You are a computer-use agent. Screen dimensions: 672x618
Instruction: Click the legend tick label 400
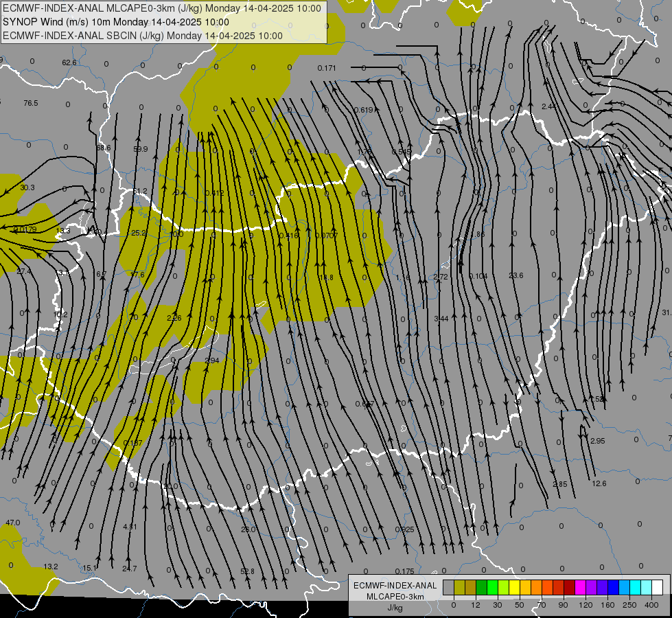[x=651, y=605]
